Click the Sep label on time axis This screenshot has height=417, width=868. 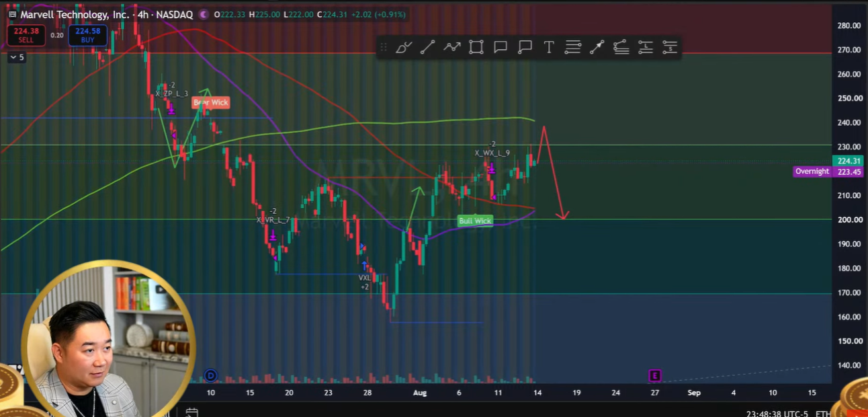pos(694,393)
